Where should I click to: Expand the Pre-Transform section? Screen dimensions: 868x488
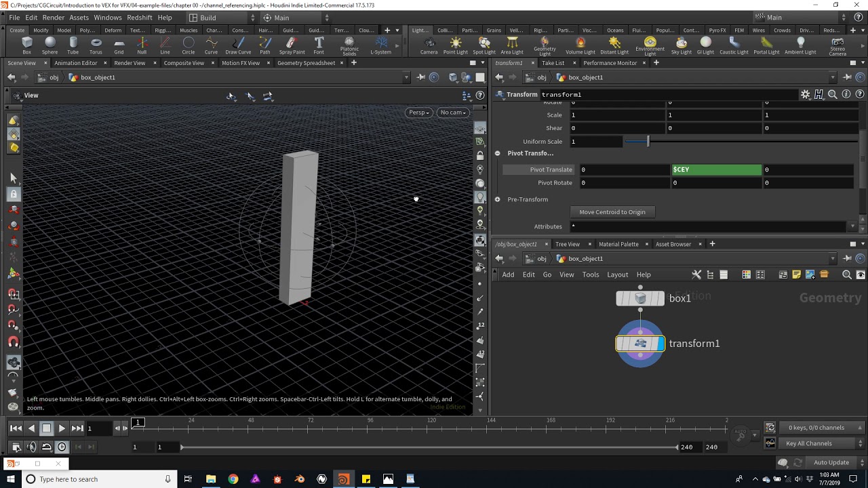[497, 199]
